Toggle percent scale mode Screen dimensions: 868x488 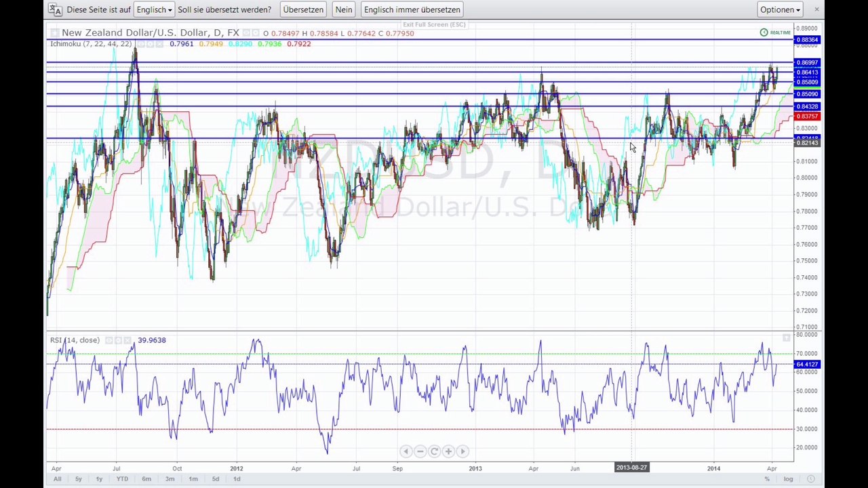point(767,479)
